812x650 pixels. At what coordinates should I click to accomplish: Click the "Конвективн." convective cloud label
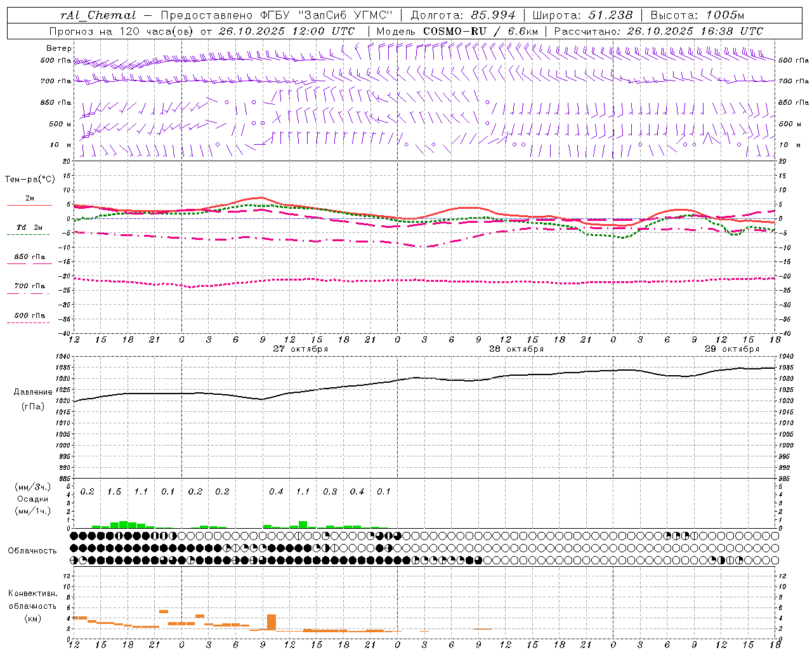(33, 594)
